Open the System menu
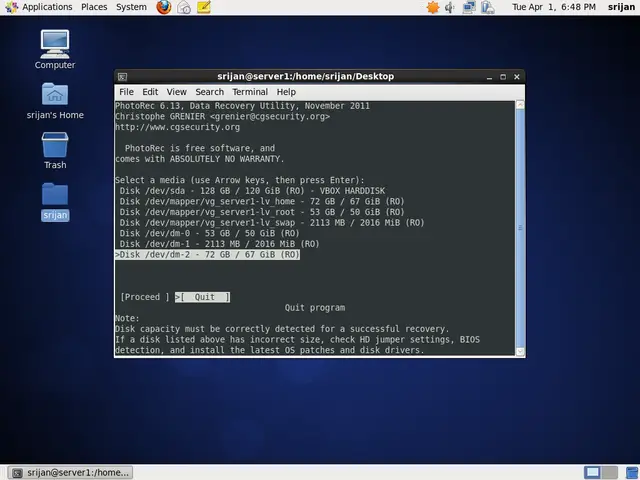 tap(131, 7)
